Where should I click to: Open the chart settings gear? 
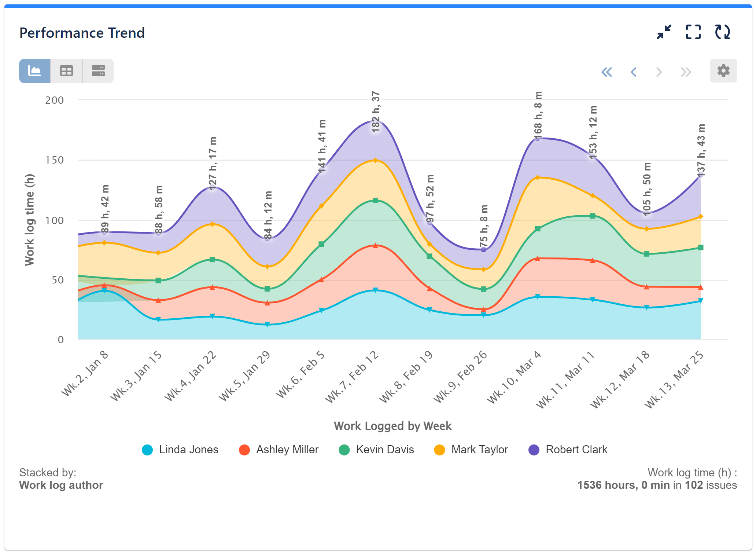point(723,70)
